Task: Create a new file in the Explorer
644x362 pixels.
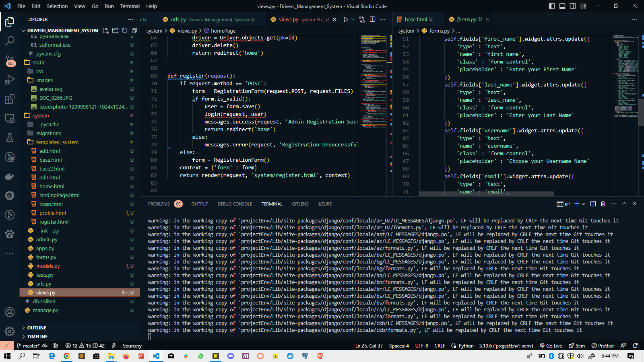Action: pos(105,30)
